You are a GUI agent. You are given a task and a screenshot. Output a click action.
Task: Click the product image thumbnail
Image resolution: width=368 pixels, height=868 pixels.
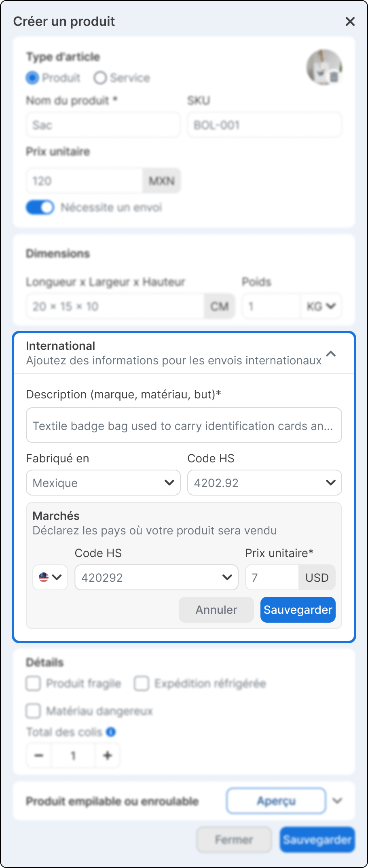(324, 67)
